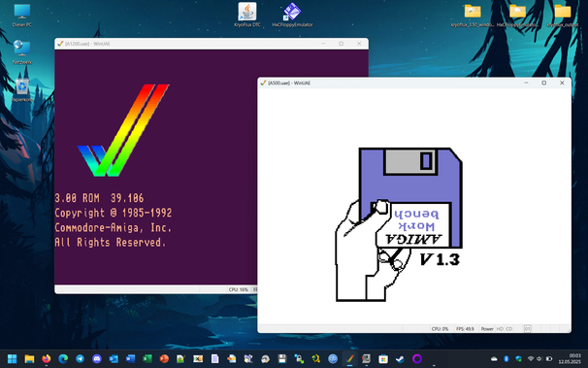This screenshot has width=588, height=368.
Task: Maximize the A500 WinUAE window
Action: 543,83
